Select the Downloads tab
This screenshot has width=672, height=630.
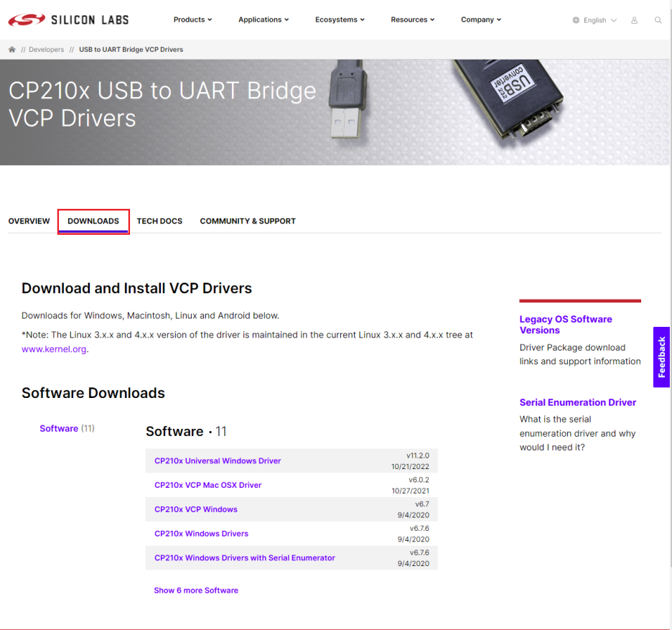coord(93,221)
